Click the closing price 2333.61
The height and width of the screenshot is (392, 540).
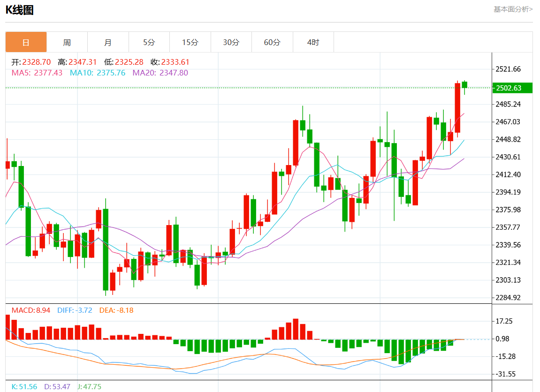(x=175, y=62)
